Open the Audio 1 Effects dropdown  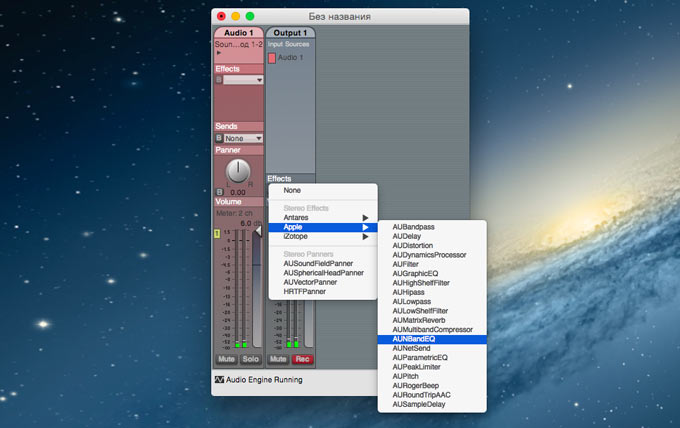[244, 80]
